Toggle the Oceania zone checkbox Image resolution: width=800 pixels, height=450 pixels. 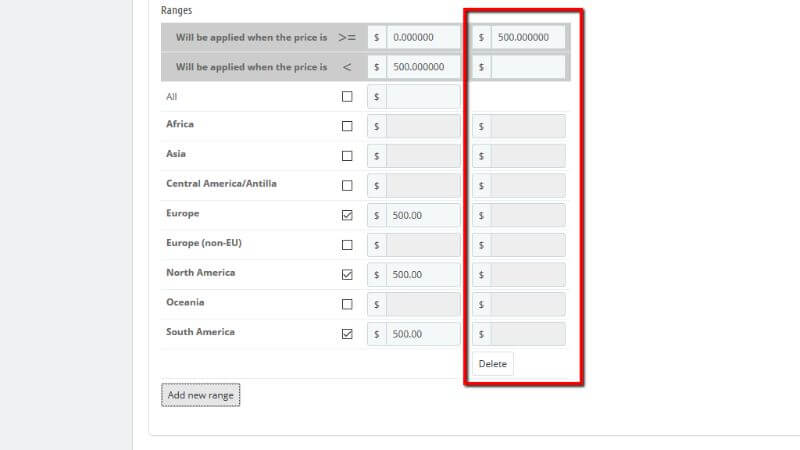(x=347, y=304)
